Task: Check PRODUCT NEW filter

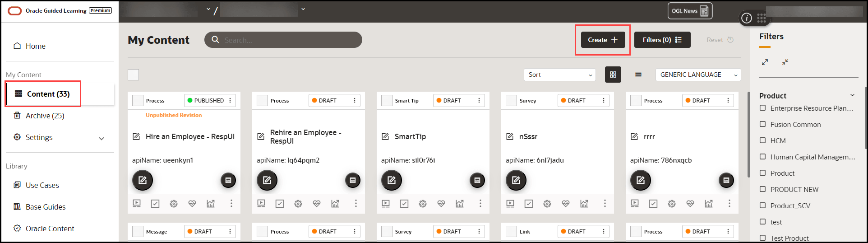Action: [763, 189]
